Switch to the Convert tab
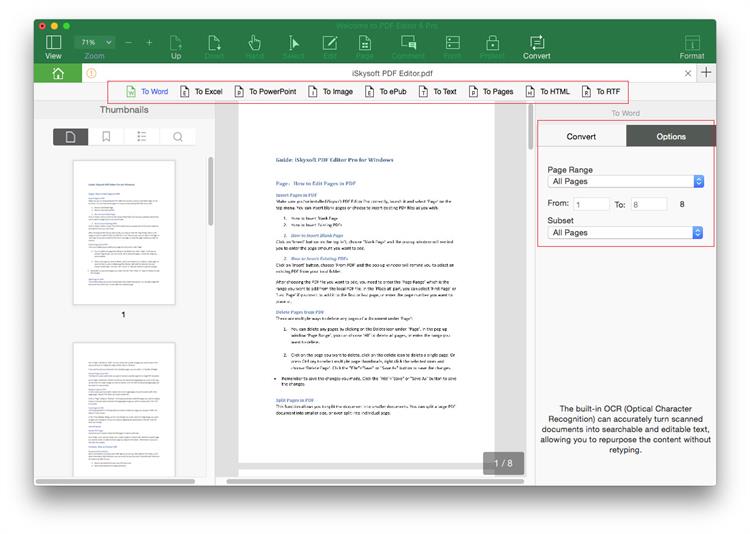750x534 pixels. 582,136
